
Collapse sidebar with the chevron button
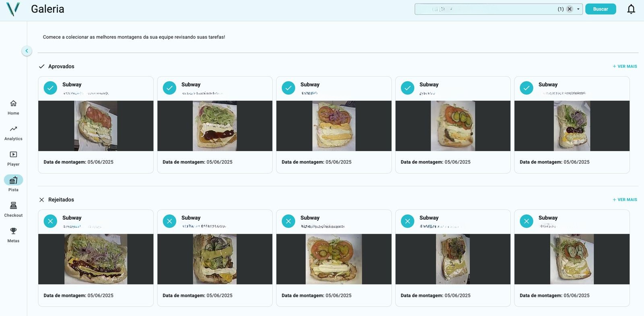point(27,51)
